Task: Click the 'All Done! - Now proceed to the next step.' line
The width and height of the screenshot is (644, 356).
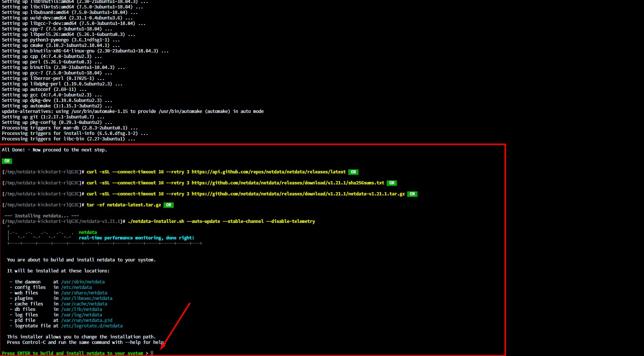Action: (x=54, y=150)
